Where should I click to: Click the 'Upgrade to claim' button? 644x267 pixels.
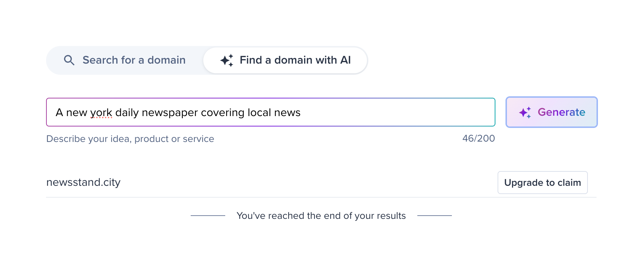[x=543, y=183]
